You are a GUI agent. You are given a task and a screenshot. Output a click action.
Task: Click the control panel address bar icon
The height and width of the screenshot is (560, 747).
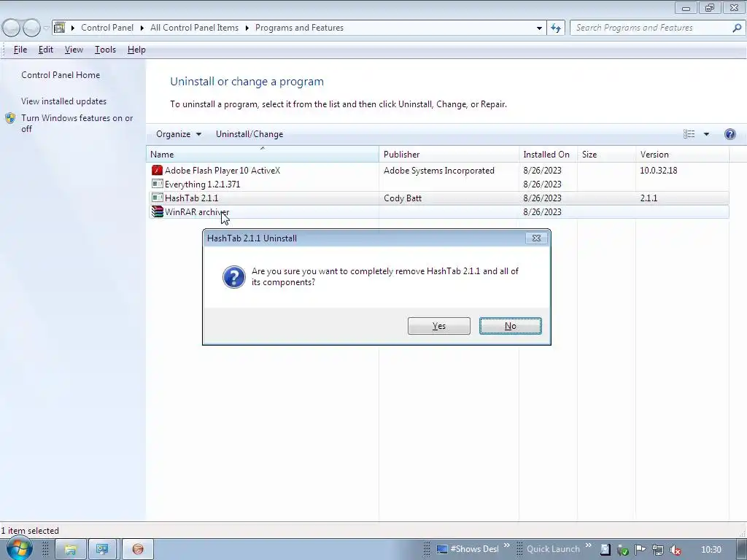click(x=60, y=28)
